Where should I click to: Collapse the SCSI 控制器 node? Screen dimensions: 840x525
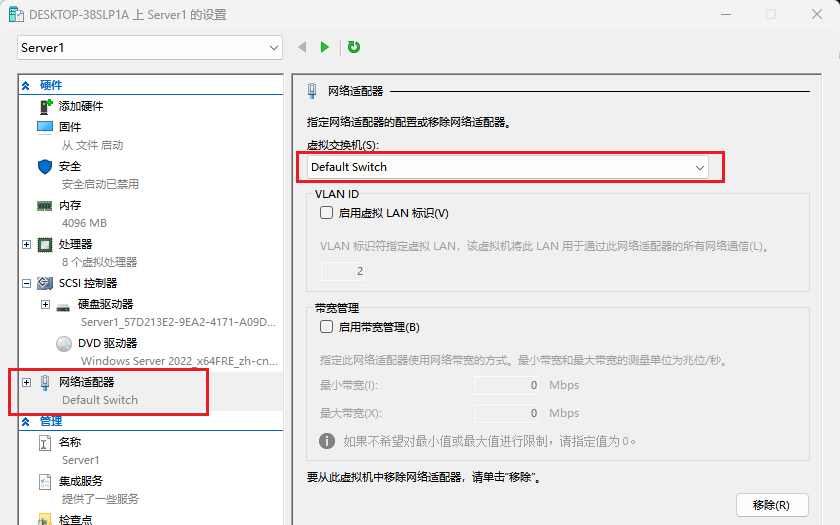pyautogui.click(x=26, y=283)
